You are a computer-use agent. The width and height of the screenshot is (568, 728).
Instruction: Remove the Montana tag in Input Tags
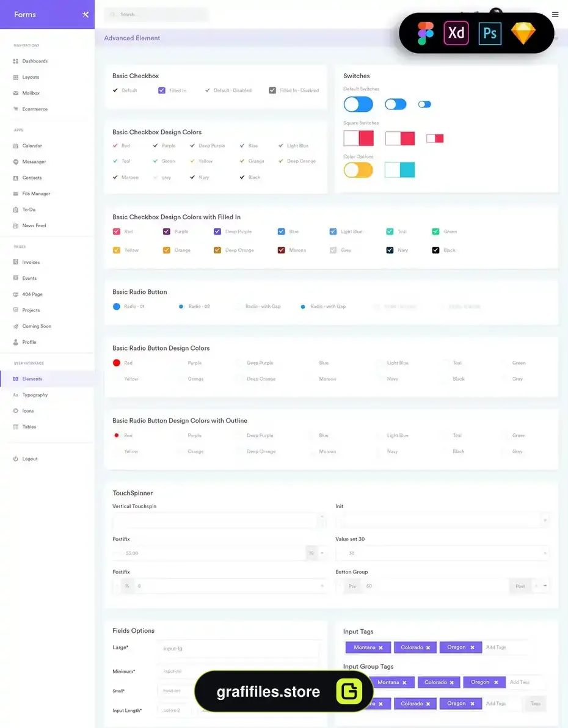click(381, 647)
